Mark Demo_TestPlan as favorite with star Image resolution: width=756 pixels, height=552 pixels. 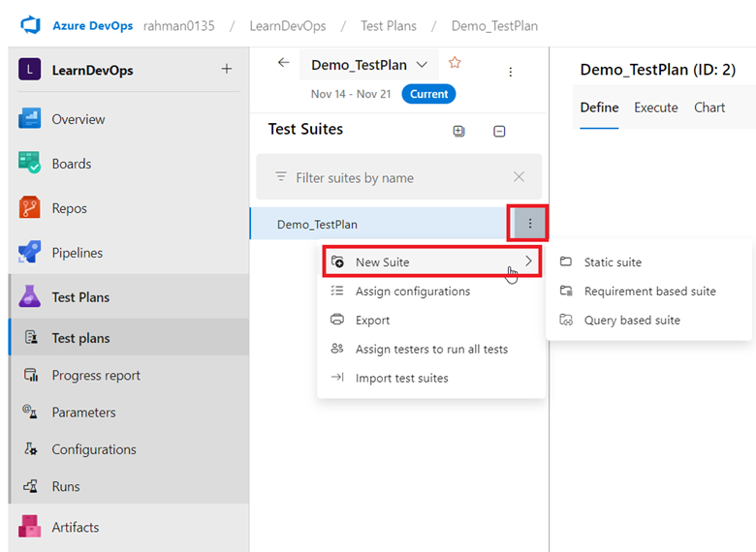point(455,63)
